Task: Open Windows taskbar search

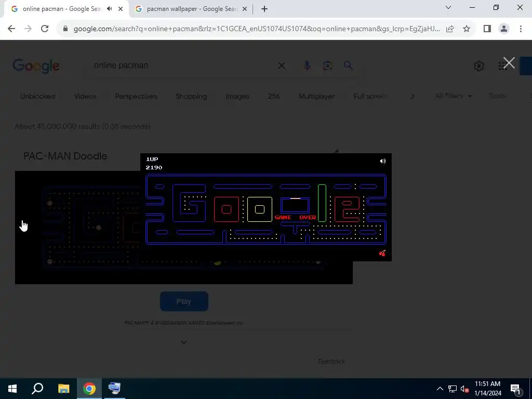Action: [x=37, y=389]
